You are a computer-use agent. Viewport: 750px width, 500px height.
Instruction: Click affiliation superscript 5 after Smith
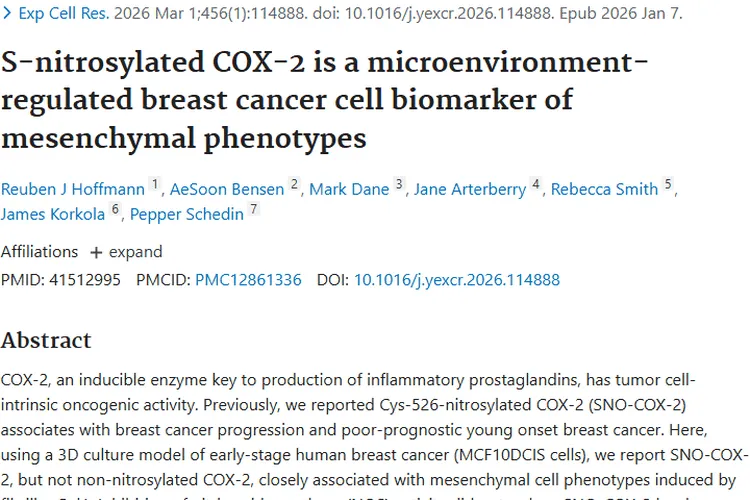click(x=669, y=185)
